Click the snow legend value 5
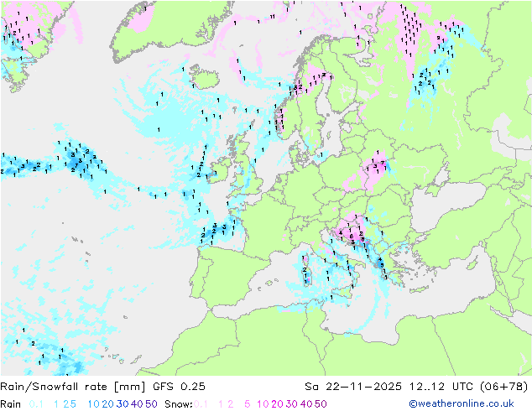532x411 pixels. pyautogui.click(x=248, y=404)
